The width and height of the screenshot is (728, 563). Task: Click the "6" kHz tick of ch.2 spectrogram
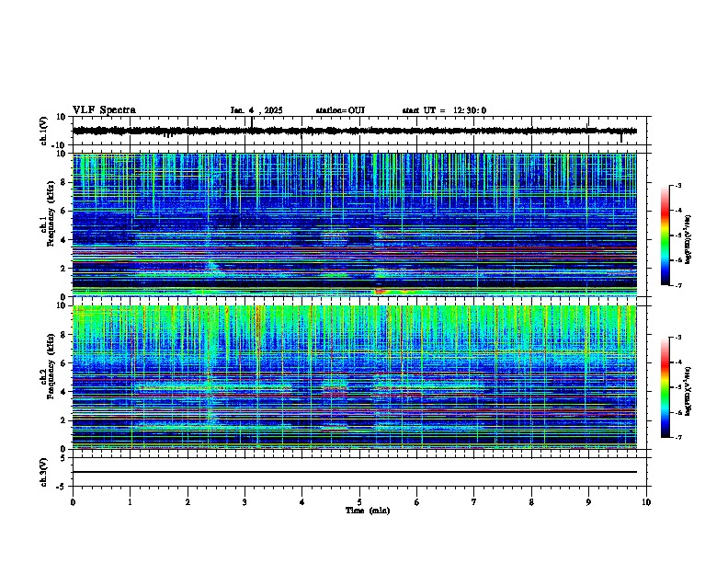point(63,362)
